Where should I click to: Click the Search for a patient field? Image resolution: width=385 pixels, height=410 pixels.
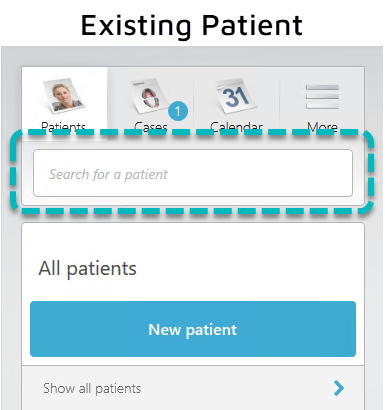pos(193,173)
